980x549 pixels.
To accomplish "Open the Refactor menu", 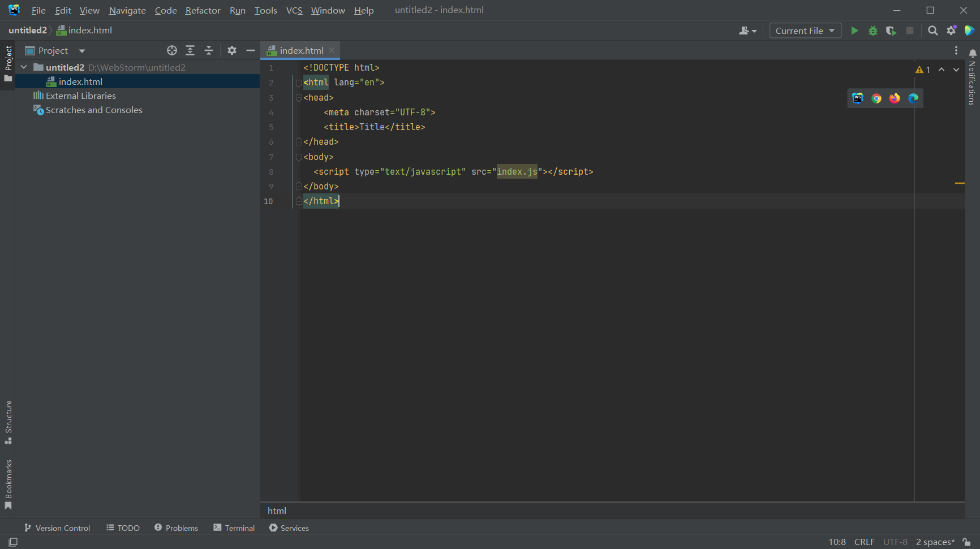I will (203, 10).
